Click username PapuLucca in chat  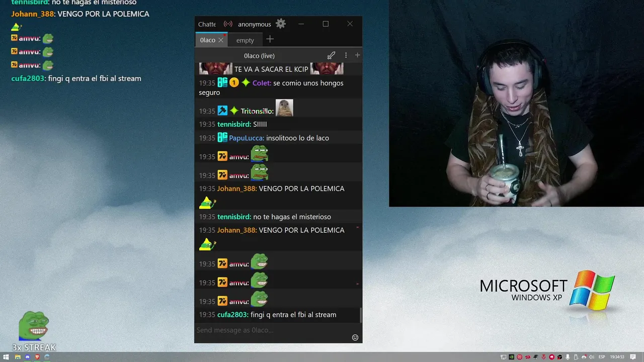(247, 138)
